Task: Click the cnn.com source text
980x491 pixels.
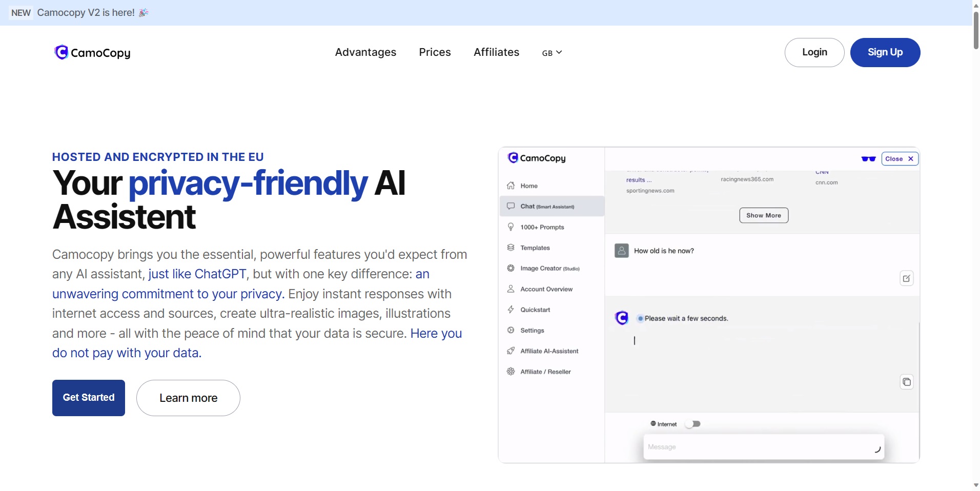Action: click(826, 182)
